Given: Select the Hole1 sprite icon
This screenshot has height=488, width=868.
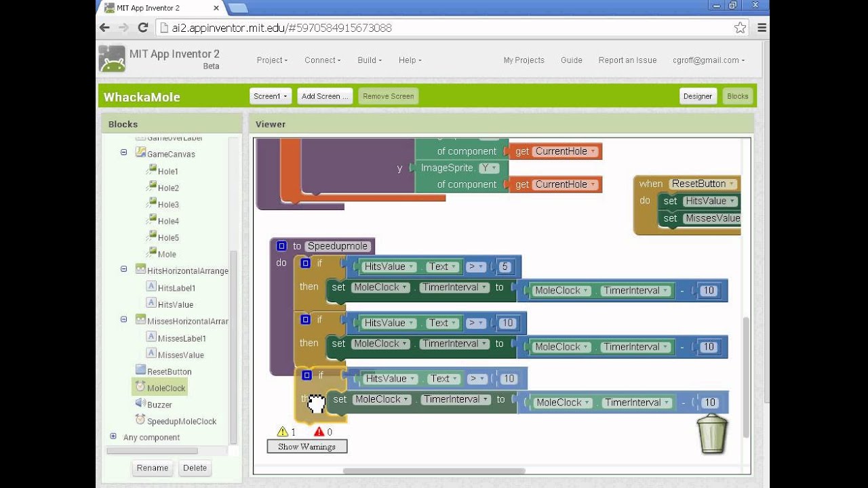Looking at the screenshot, I should [151, 170].
